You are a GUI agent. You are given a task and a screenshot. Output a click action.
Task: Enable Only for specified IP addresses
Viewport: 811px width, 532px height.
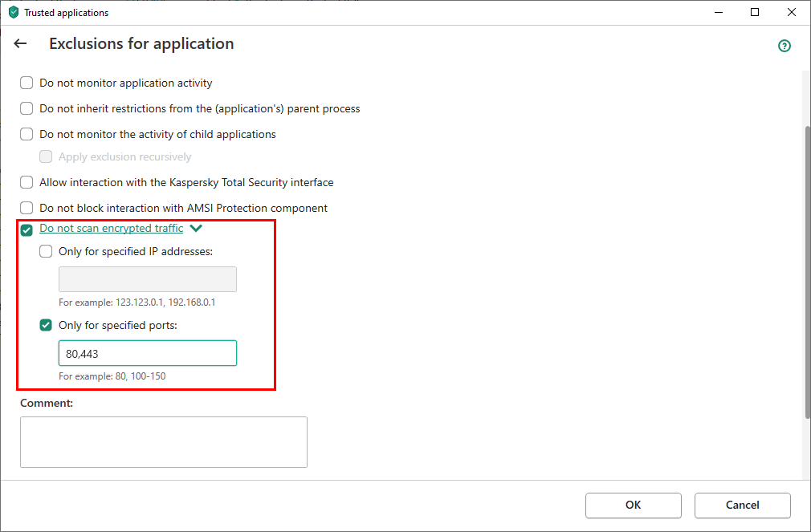(x=46, y=251)
